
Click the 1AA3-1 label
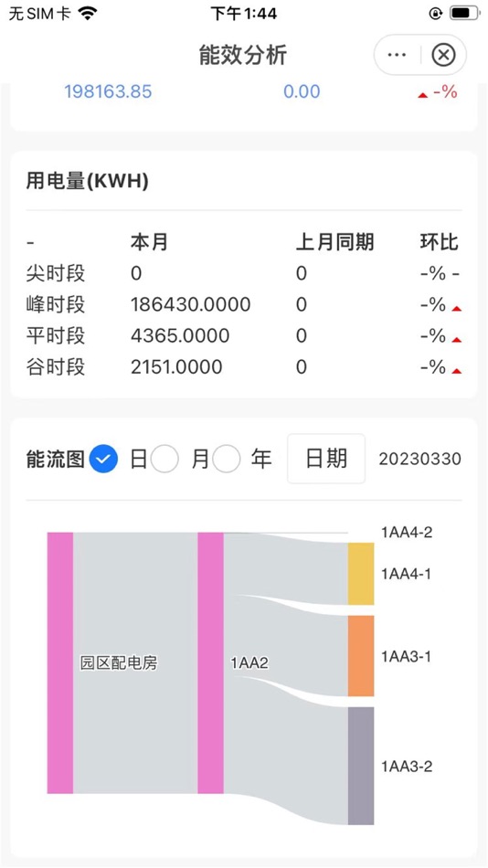click(x=406, y=656)
